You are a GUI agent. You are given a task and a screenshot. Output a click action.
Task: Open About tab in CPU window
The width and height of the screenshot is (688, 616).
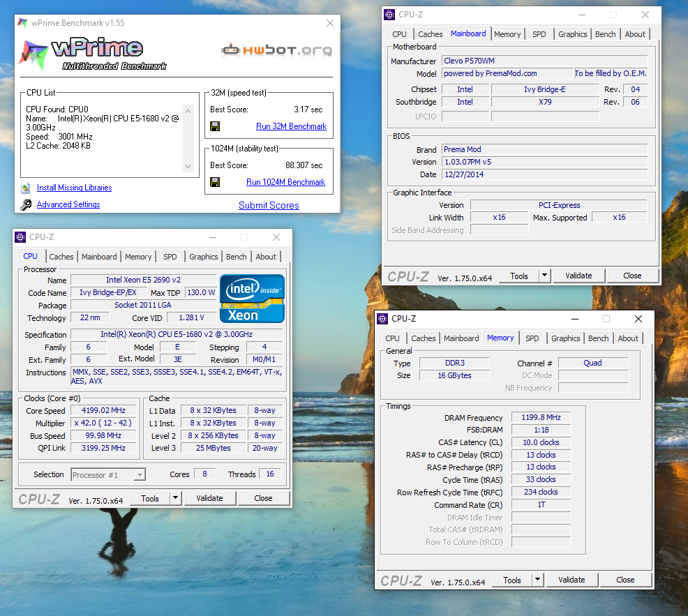click(x=266, y=257)
